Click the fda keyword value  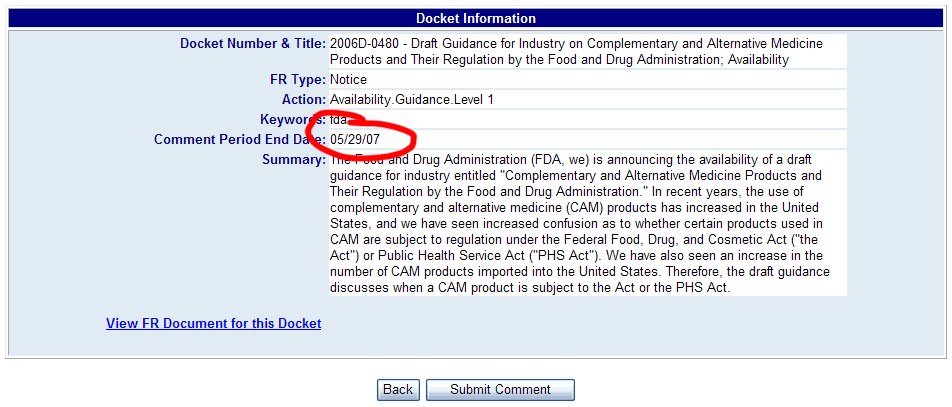click(x=338, y=119)
